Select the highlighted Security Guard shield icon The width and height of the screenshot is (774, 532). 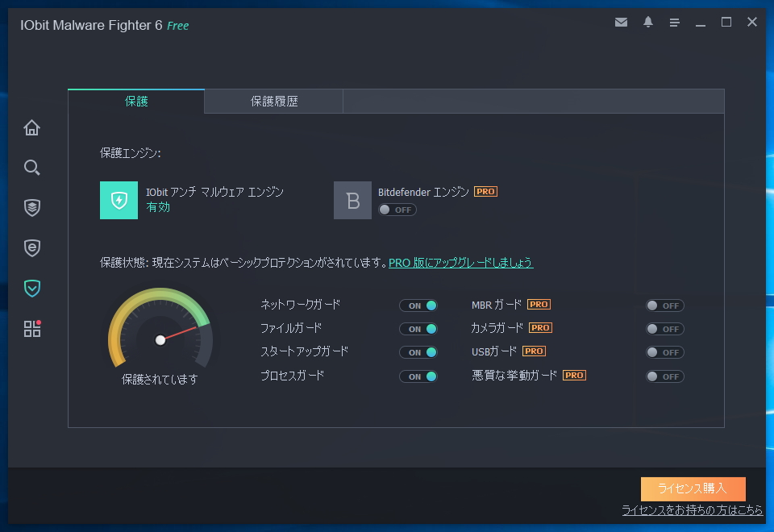(x=31, y=288)
